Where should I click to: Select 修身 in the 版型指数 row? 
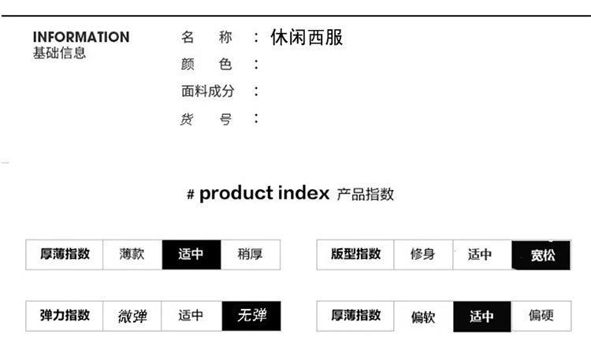[x=422, y=254]
